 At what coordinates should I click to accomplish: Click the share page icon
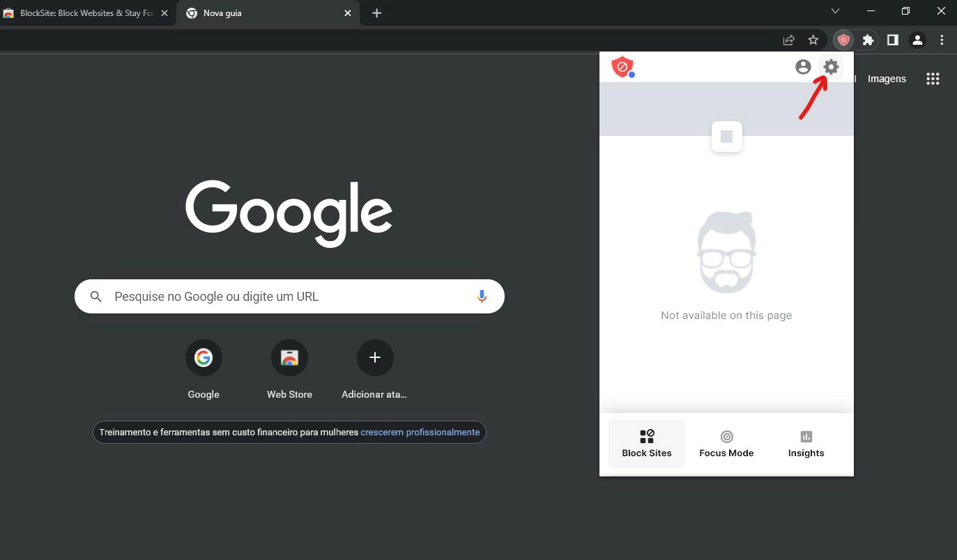[x=788, y=40]
